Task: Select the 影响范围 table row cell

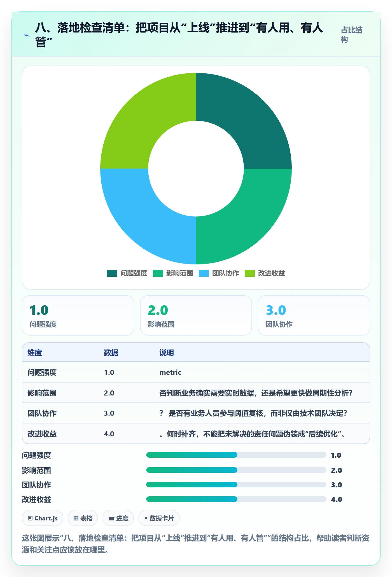Action: (42, 393)
